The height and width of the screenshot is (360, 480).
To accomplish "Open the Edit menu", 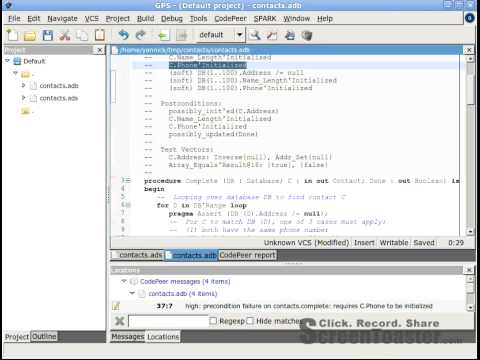I will pyautogui.click(x=34, y=19).
